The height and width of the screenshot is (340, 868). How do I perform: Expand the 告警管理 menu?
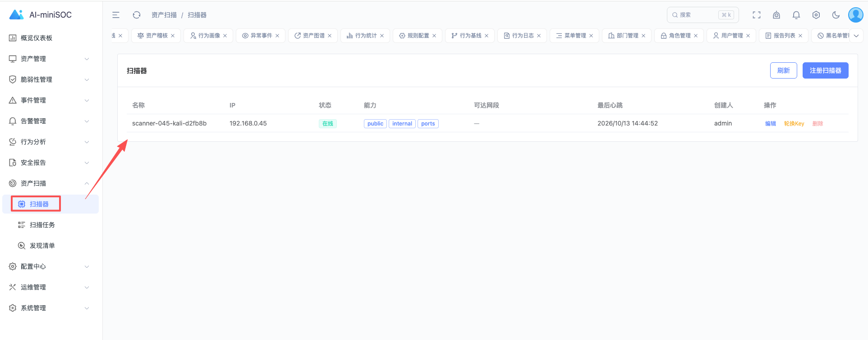tap(50, 121)
